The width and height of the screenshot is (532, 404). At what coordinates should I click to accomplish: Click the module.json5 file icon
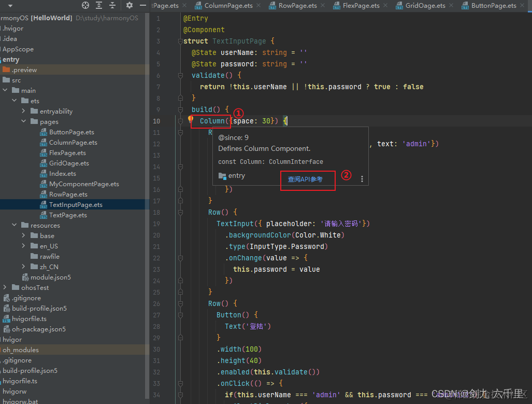click(x=25, y=277)
